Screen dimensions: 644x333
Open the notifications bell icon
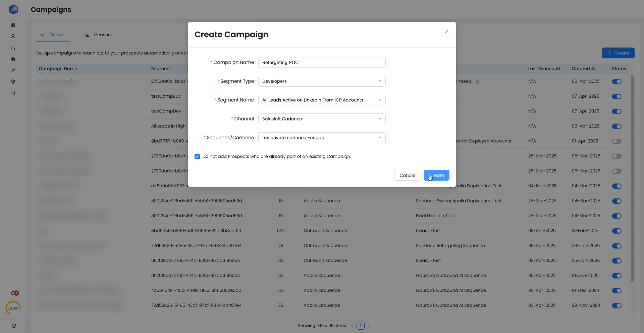tap(13, 293)
